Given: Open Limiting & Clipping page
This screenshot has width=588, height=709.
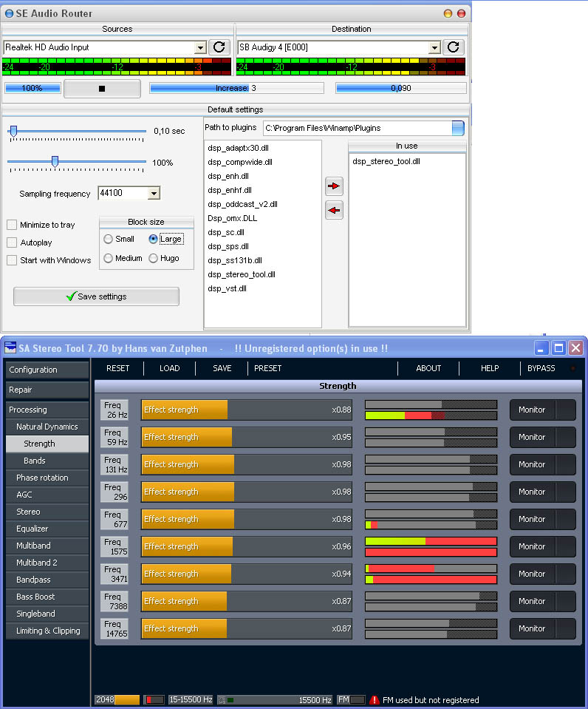Looking at the screenshot, I should pos(47,631).
